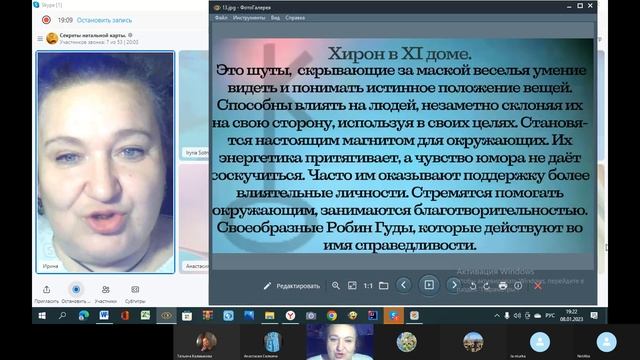Viewport: 640px width, 360px height.
Task: Open File Explorer from the taskbar
Action: point(269,316)
